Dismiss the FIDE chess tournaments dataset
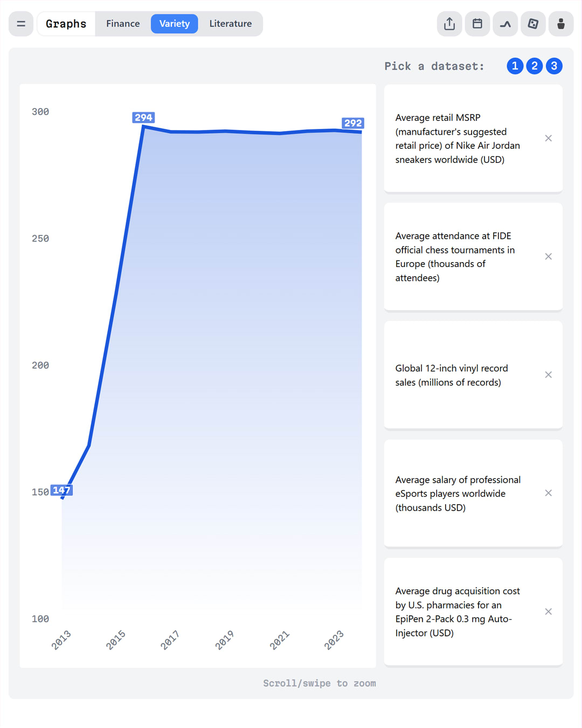This screenshot has width=582, height=728. (548, 256)
